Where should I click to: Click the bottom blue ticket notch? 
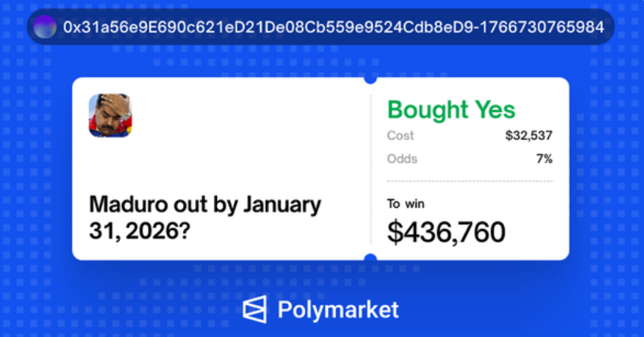(x=370, y=259)
